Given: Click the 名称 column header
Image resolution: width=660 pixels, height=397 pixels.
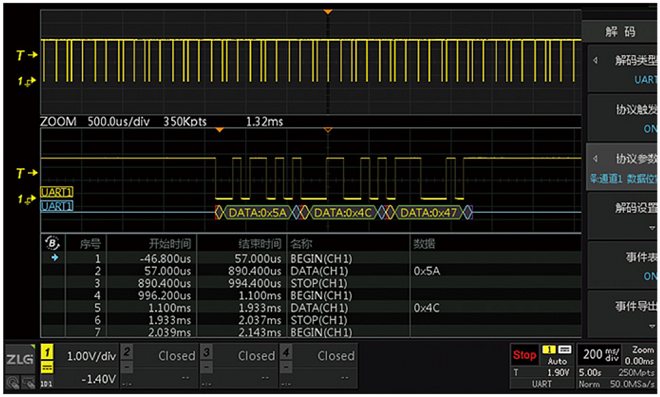Looking at the screenshot, I should 301,244.
